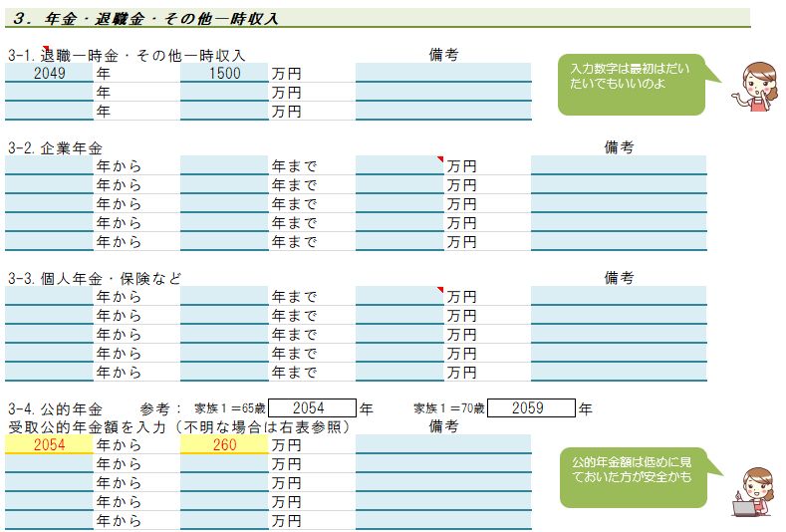Click the red comment marker at the 3-1 heading
Screen dimensions: 786x532
coord(44,49)
